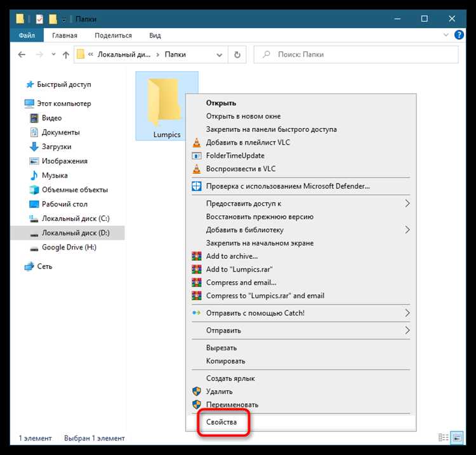Run Проверка с использованием Microsoft Defender
476x455 pixels.
[301, 186]
